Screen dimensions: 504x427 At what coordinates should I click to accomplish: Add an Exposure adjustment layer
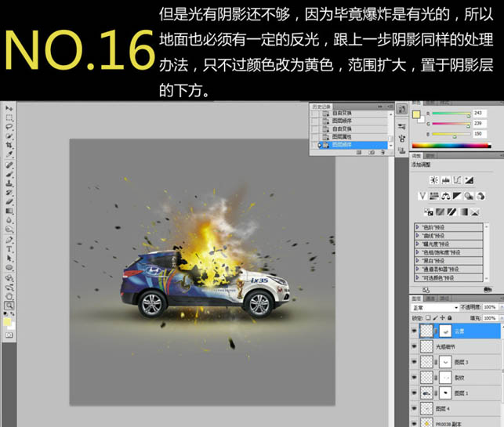click(469, 180)
